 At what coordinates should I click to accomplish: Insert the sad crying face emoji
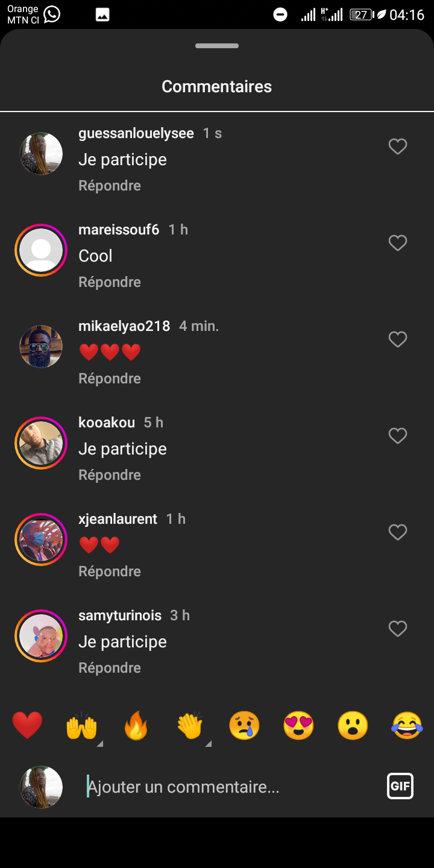244,725
